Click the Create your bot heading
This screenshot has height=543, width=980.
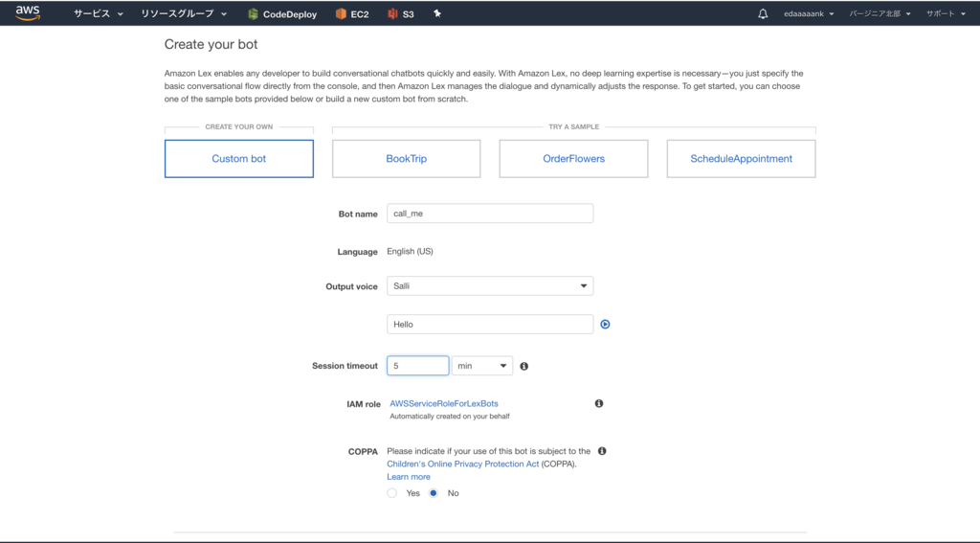point(211,44)
